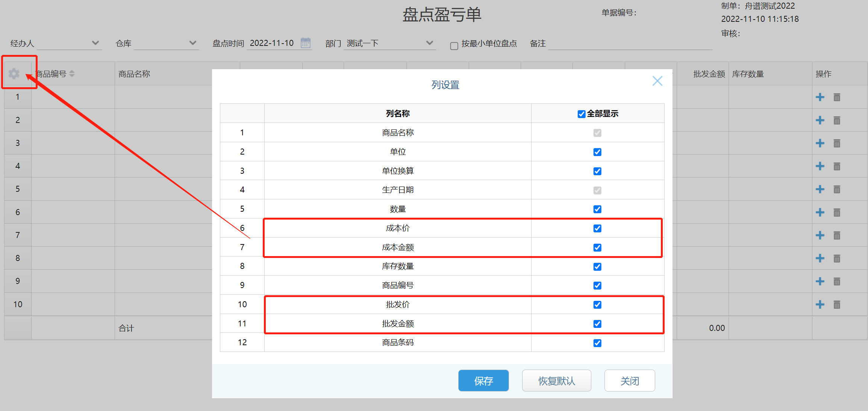The height and width of the screenshot is (411, 868).
Task: Uncheck the 成本金额 column checkbox
Action: [597, 247]
